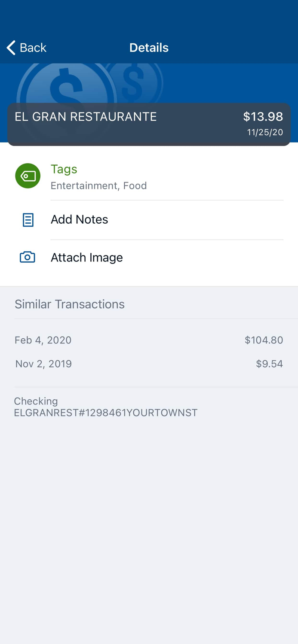Select the green Tags icon
The width and height of the screenshot is (298, 644).
(x=28, y=176)
